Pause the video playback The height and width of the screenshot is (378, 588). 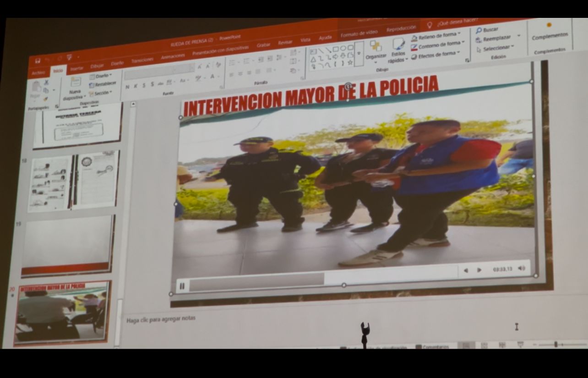click(182, 286)
